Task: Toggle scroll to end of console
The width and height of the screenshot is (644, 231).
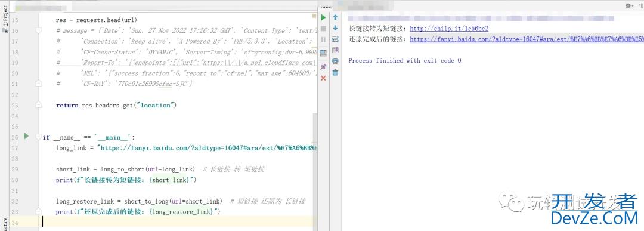Action: coord(335,50)
